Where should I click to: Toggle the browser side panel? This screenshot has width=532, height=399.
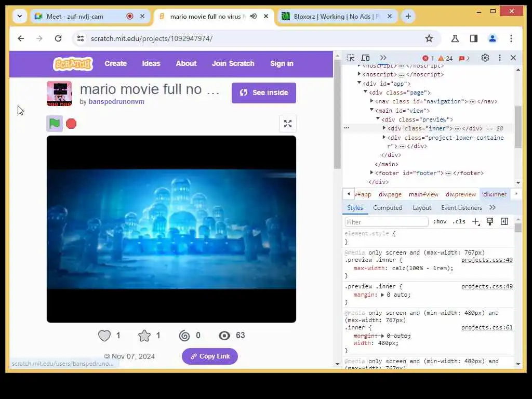click(474, 38)
